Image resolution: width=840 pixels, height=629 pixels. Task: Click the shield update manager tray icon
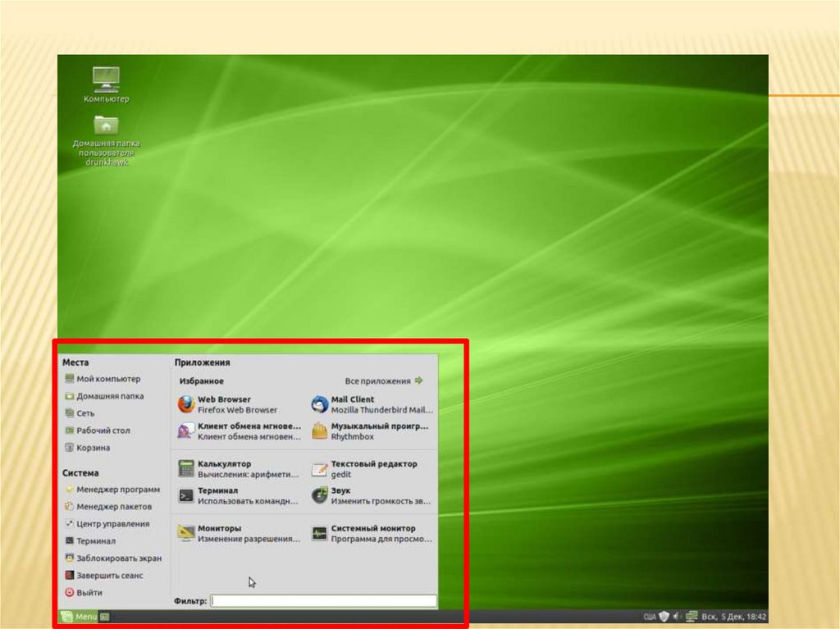pyautogui.click(x=664, y=616)
